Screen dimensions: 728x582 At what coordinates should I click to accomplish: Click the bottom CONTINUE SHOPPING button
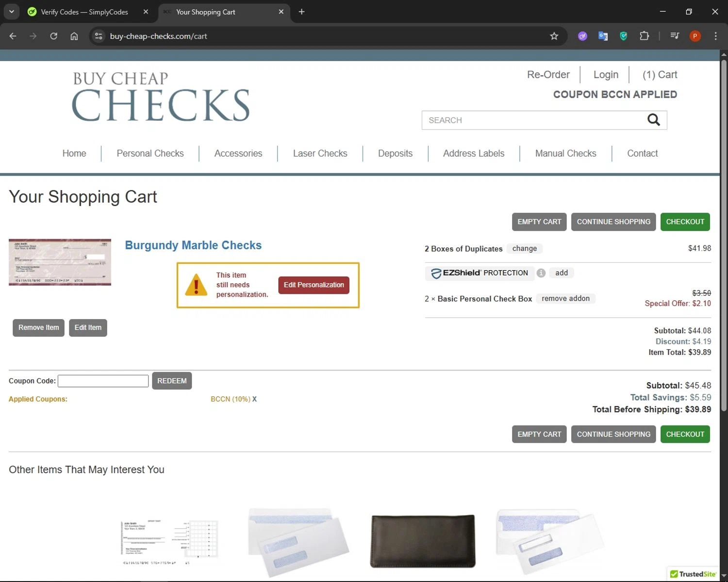coord(613,434)
